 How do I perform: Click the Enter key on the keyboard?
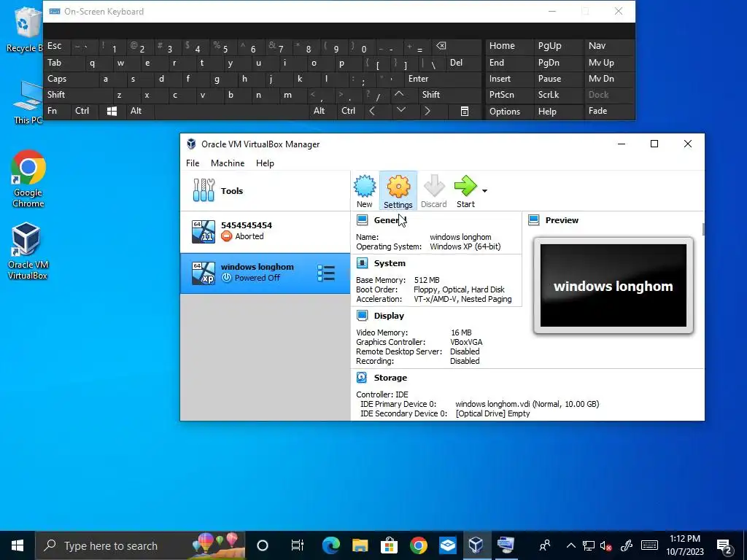[x=442, y=79]
